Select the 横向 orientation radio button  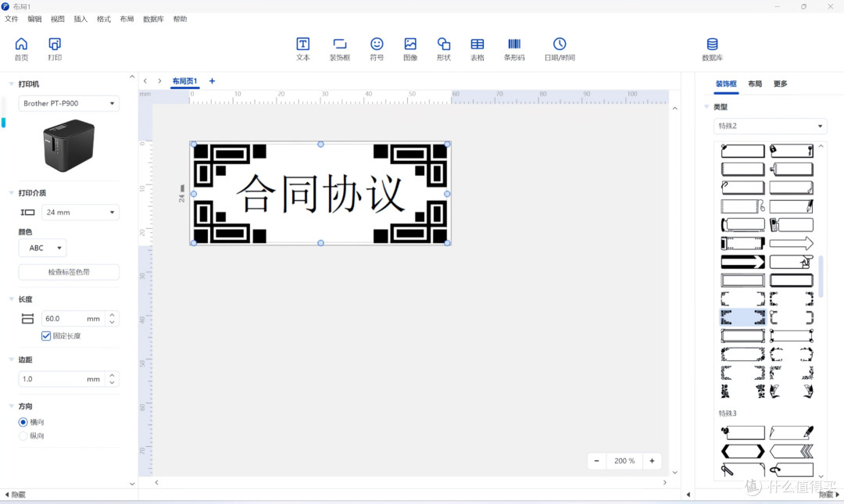[23, 422]
